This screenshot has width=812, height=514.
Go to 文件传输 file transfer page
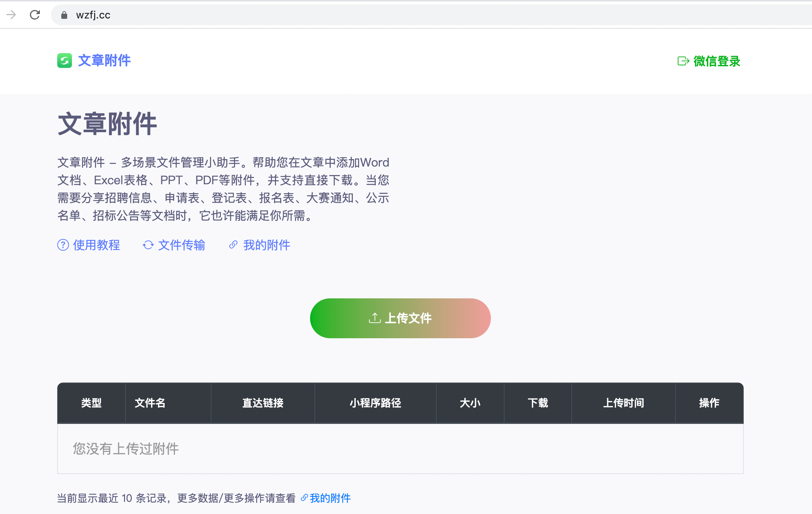coord(181,245)
